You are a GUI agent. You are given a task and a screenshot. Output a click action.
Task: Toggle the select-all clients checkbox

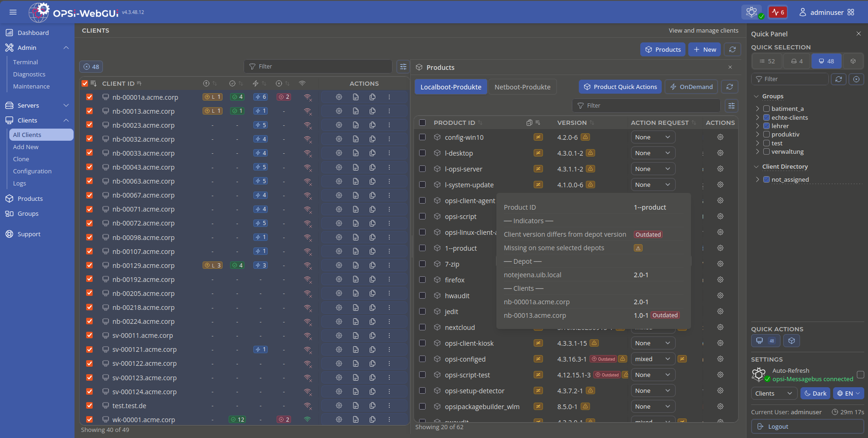coord(85,83)
